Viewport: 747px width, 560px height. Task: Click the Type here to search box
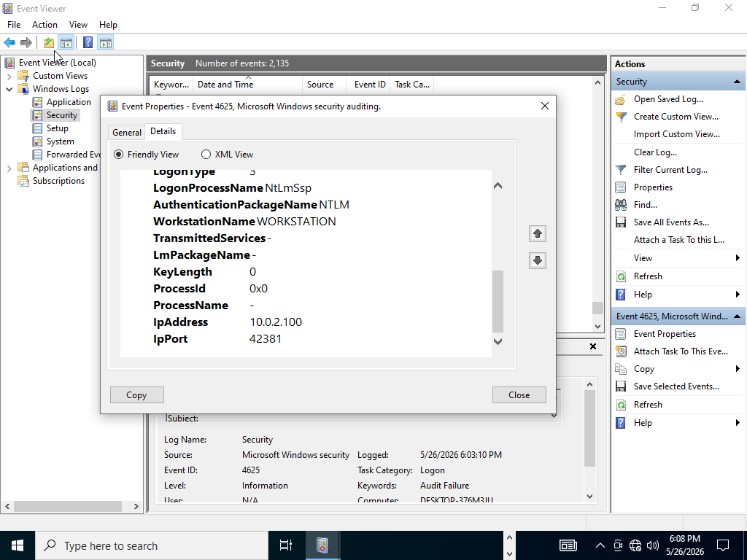click(152, 545)
